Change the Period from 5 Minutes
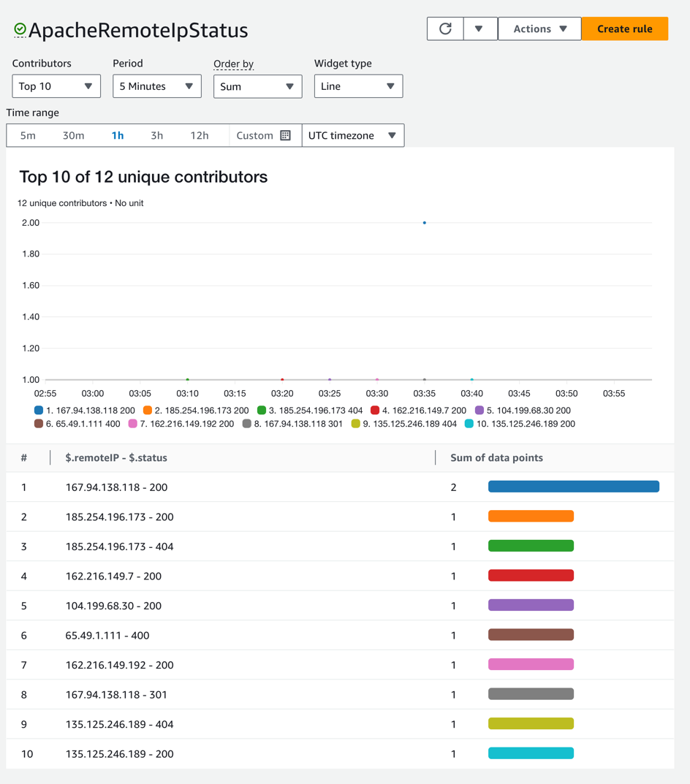The image size is (690, 784). (x=156, y=86)
